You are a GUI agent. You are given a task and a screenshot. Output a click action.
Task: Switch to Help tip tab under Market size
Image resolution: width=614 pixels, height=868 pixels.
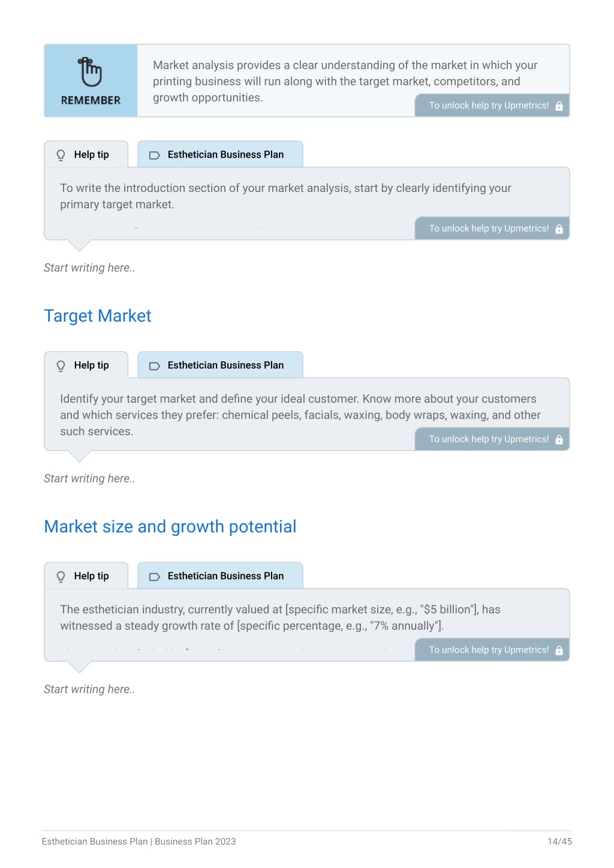(86, 576)
